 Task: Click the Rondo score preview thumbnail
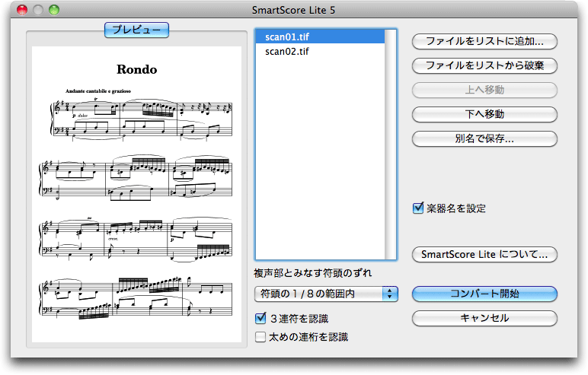136,194
